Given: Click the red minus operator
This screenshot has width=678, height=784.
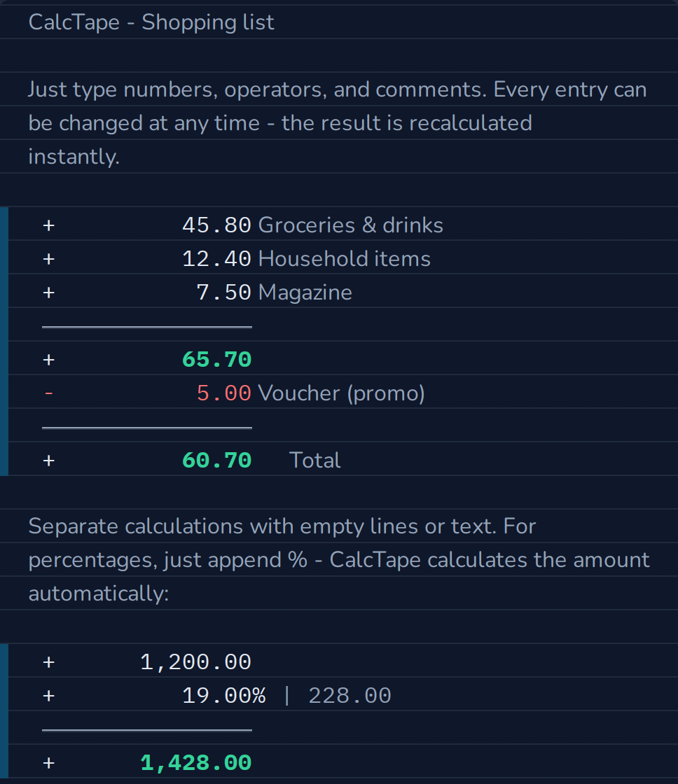Looking at the screenshot, I should [x=48, y=393].
